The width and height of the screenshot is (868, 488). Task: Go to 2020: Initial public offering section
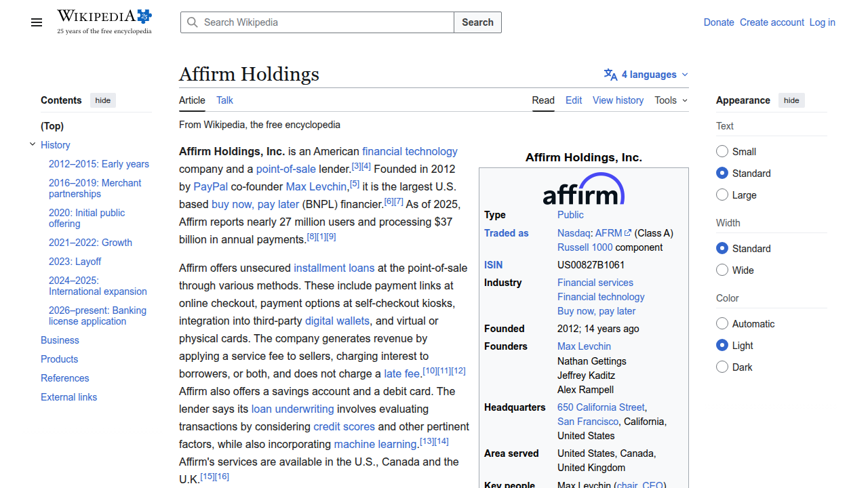click(87, 218)
